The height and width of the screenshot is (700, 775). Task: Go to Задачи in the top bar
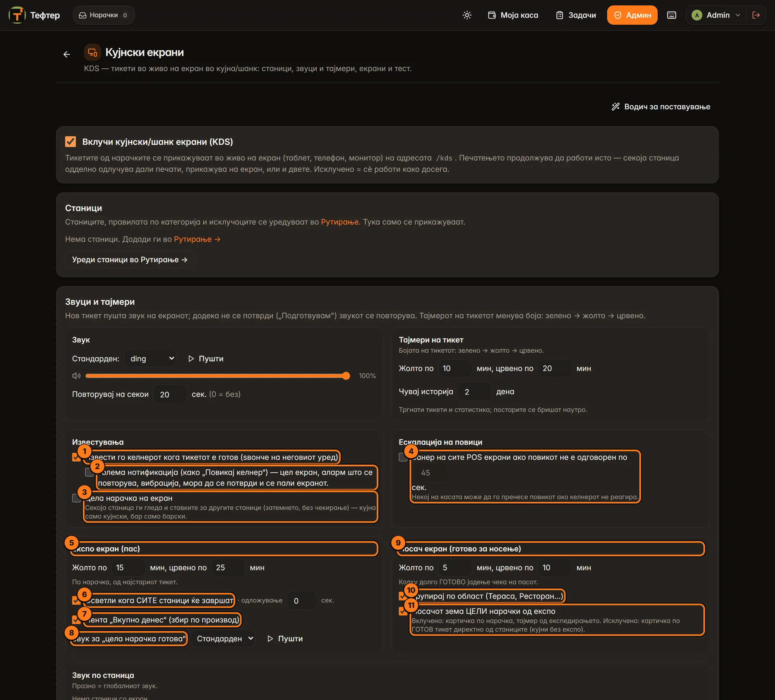click(x=576, y=15)
